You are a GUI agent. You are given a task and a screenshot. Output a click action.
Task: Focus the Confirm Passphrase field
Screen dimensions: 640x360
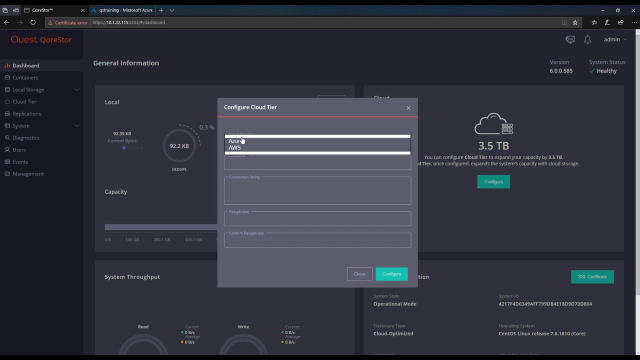(x=317, y=240)
